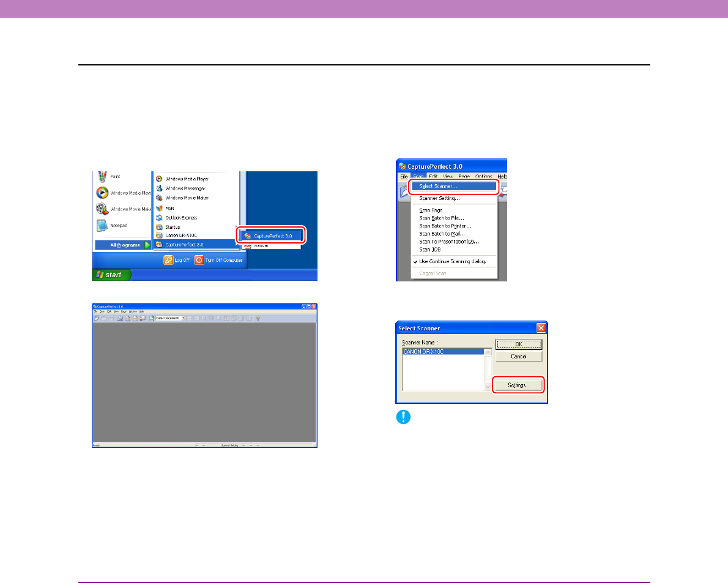Viewport: 728px width, 583px height.
Task: Launch the CapturePerfect 3.0 application shortcut
Action: (272, 236)
